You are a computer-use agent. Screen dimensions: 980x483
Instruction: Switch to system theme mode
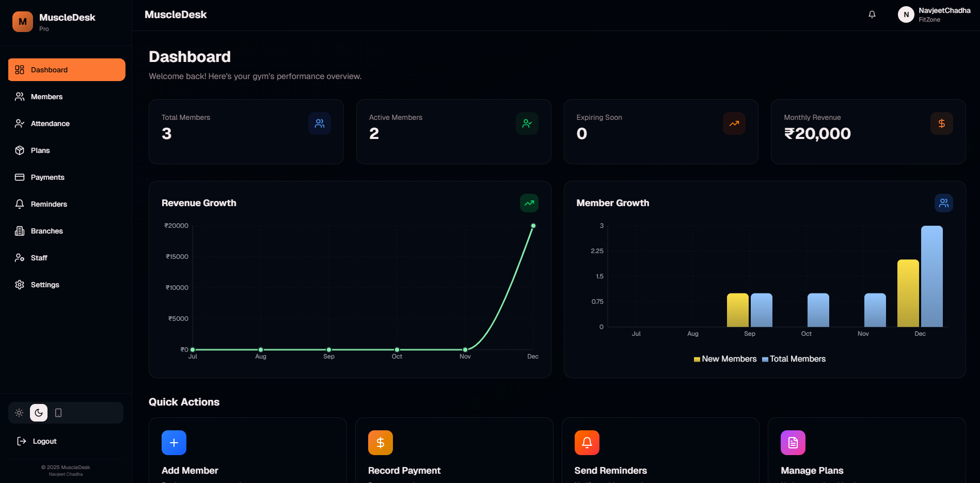(58, 412)
